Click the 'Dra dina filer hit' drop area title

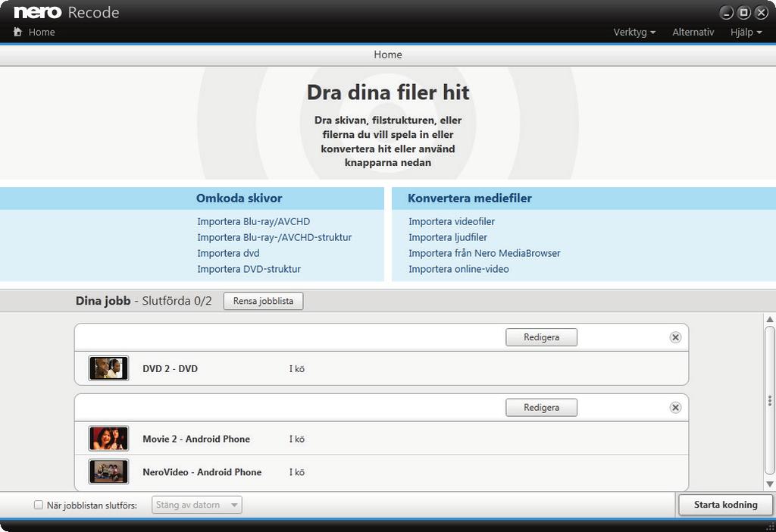point(388,92)
